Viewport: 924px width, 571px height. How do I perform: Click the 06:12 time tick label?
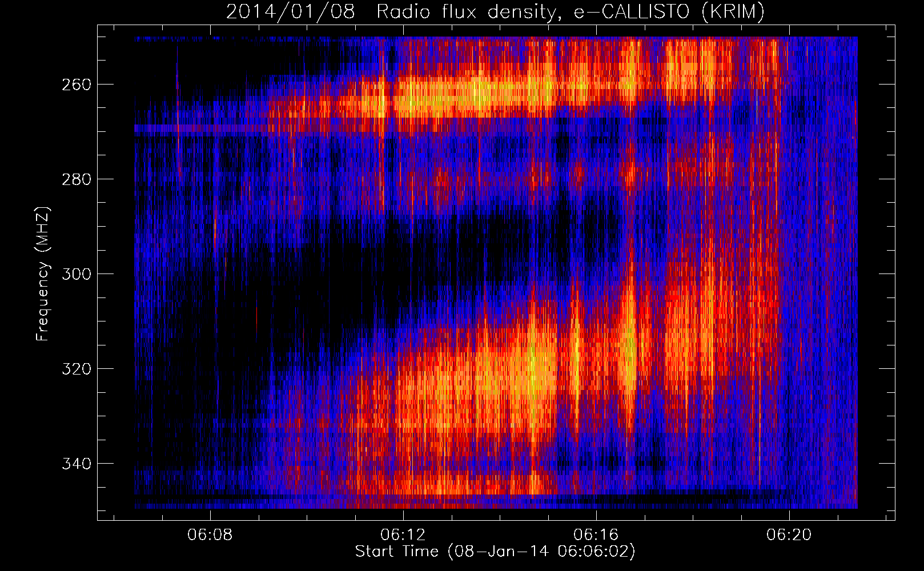point(403,535)
